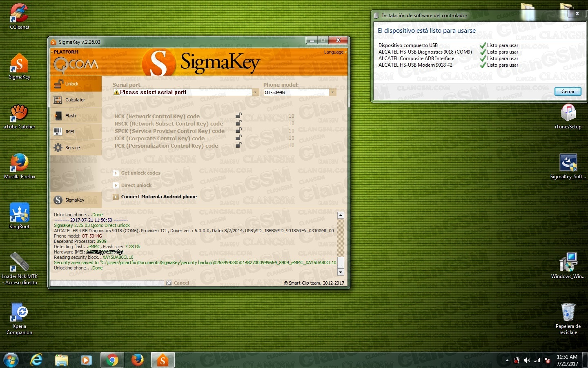Click Get unlock codes
The width and height of the screenshot is (588, 368).
137,173
